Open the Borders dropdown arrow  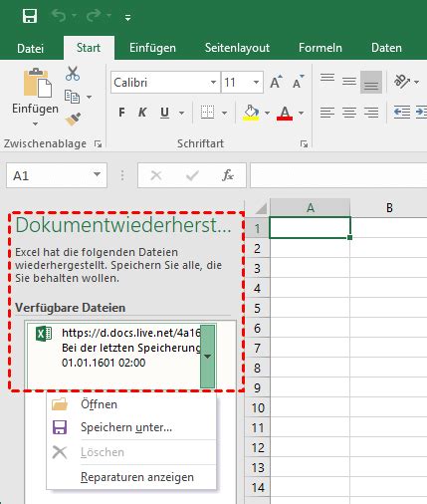click(x=225, y=113)
